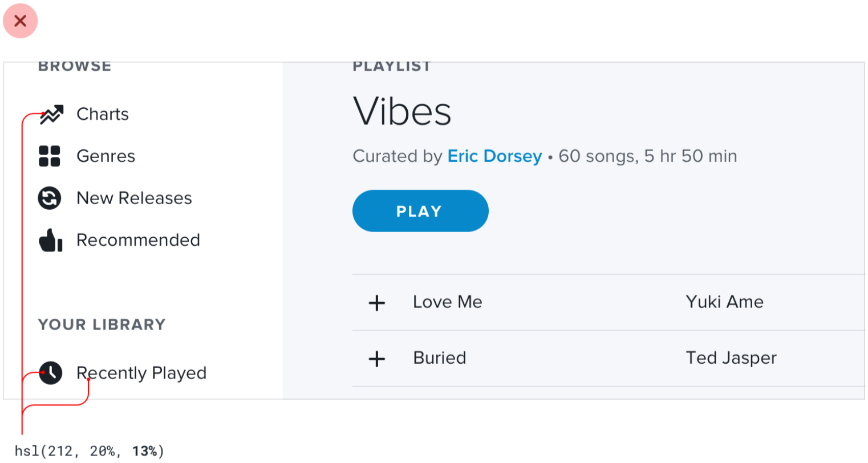Go to New Releases
The image size is (868, 463).
click(x=134, y=198)
